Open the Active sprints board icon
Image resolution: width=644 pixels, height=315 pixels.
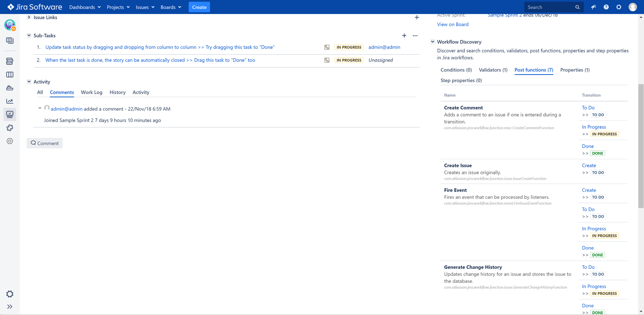[10, 75]
